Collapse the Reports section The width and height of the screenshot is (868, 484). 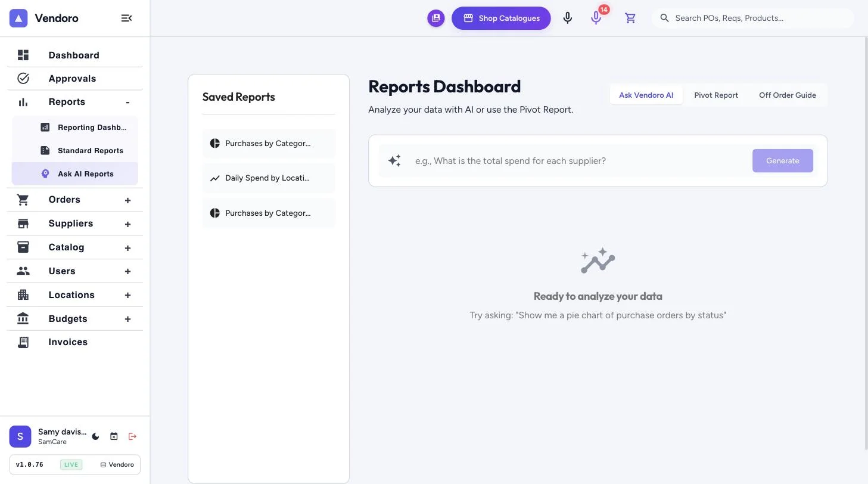(x=127, y=103)
